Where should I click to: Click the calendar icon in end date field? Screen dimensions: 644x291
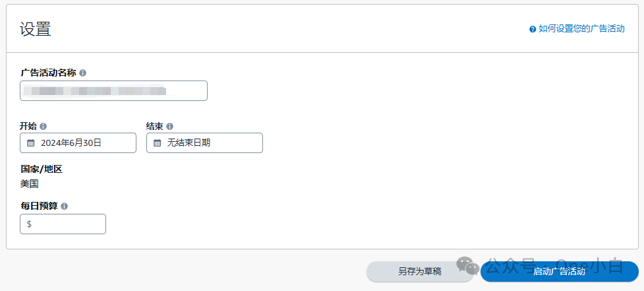point(157,143)
